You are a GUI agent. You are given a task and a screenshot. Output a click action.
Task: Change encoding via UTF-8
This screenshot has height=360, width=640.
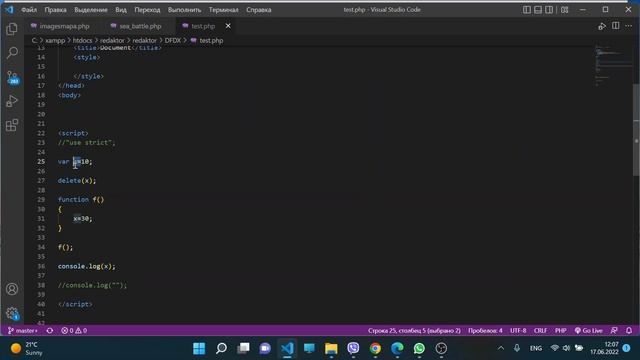(x=518, y=330)
